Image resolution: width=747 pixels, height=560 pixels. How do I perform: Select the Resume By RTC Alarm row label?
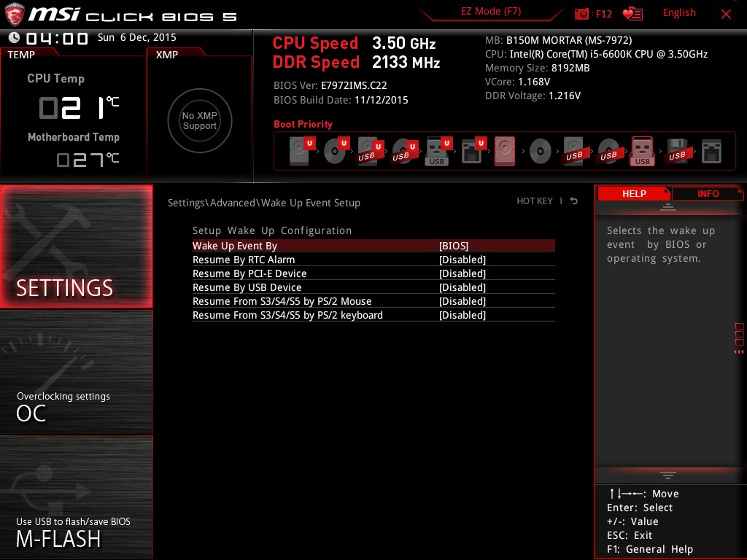(x=244, y=260)
